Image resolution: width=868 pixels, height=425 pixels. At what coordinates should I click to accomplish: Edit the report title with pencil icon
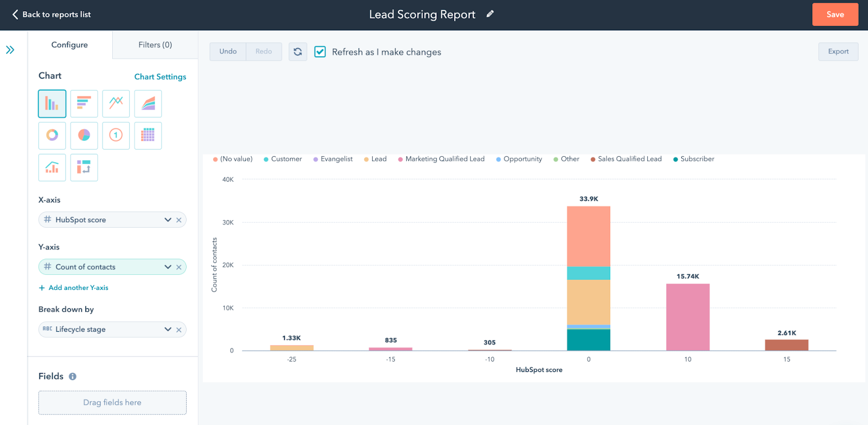click(x=490, y=14)
